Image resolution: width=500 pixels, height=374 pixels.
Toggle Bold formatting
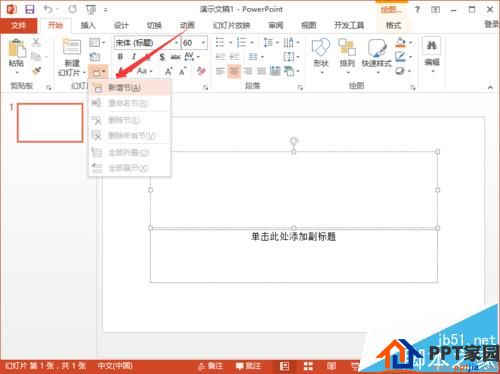tap(120, 57)
